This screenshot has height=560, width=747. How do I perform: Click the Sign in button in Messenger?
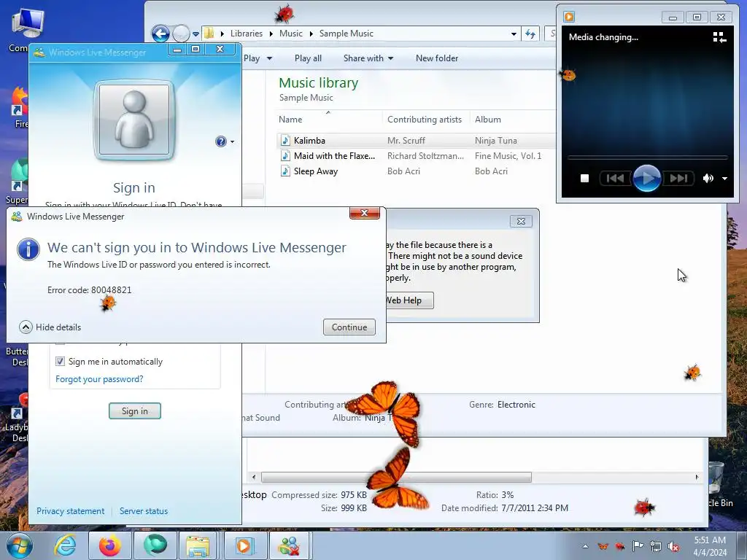point(135,411)
